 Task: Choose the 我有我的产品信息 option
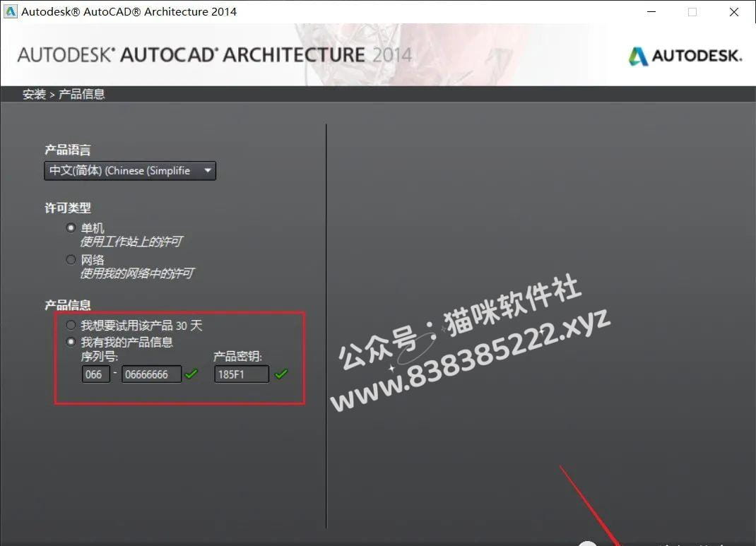pyautogui.click(x=71, y=342)
